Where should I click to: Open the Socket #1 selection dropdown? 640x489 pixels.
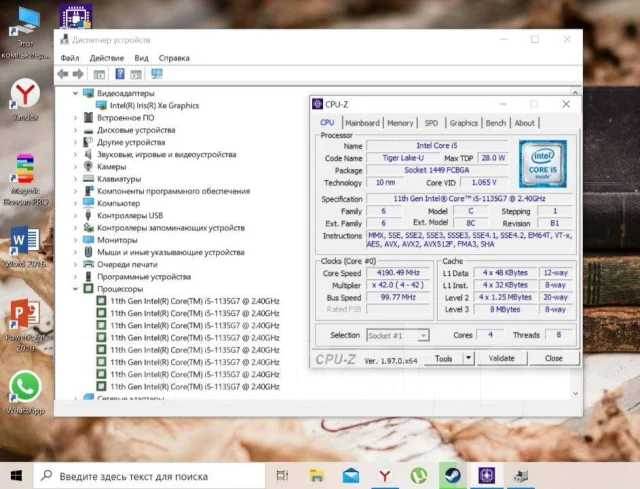[x=424, y=335]
